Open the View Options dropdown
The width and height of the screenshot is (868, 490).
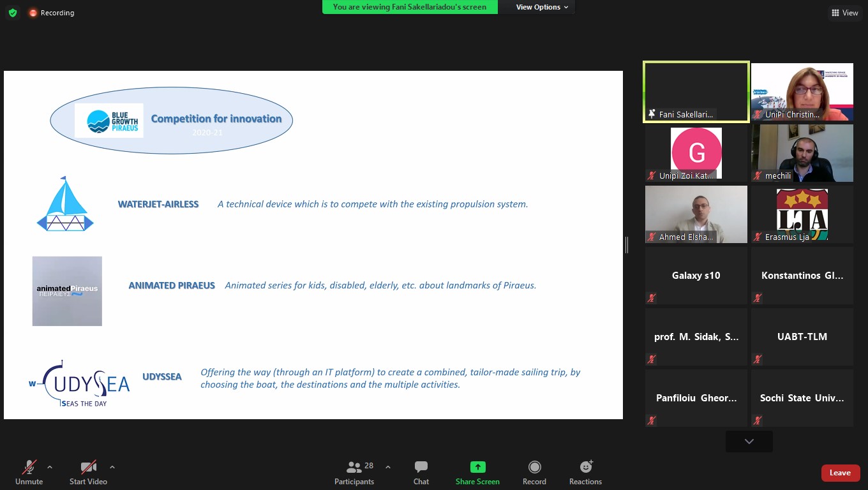(x=542, y=7)
